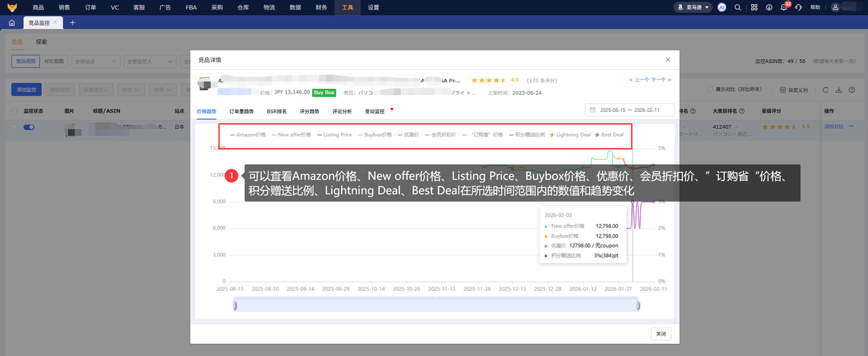Image resolution: width=868 pixels, height=356 pixels.
Task: Expand the 全部站点 dropdown
Action: (x=94, y=61)
